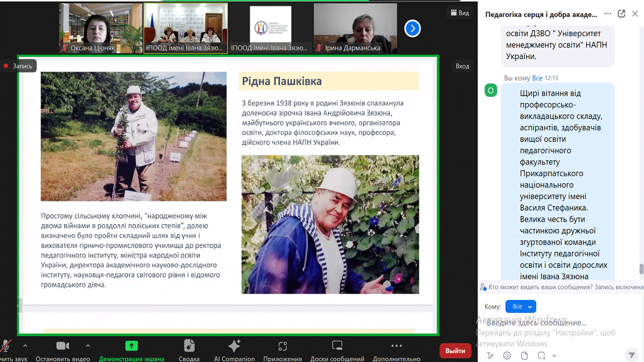Send the chat message with the arrow icon

[x=631, y=355]
